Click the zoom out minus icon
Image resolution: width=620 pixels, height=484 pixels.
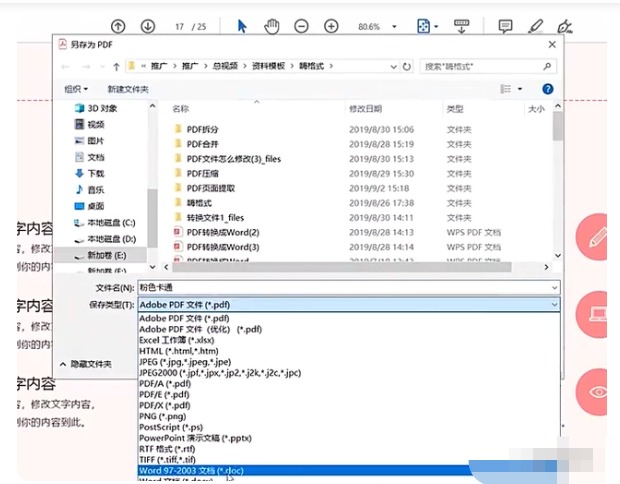click(x=301, y=26)
